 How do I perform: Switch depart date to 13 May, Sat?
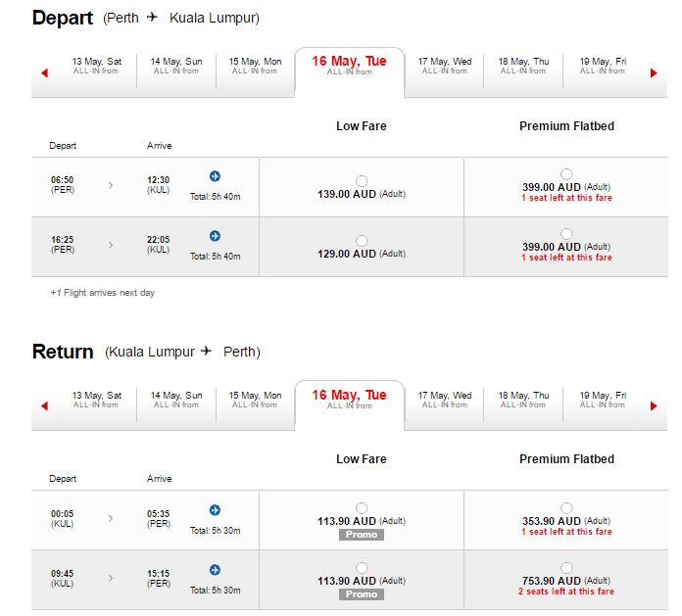point(97,66)
